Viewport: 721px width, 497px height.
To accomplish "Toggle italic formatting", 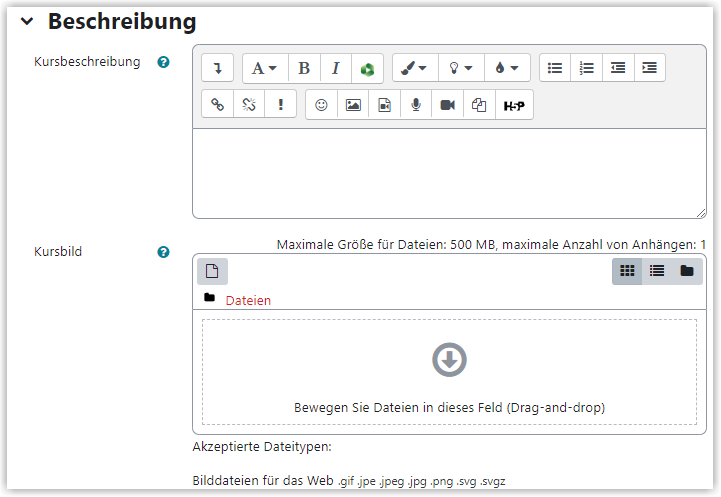I will [x=336, y=69].
